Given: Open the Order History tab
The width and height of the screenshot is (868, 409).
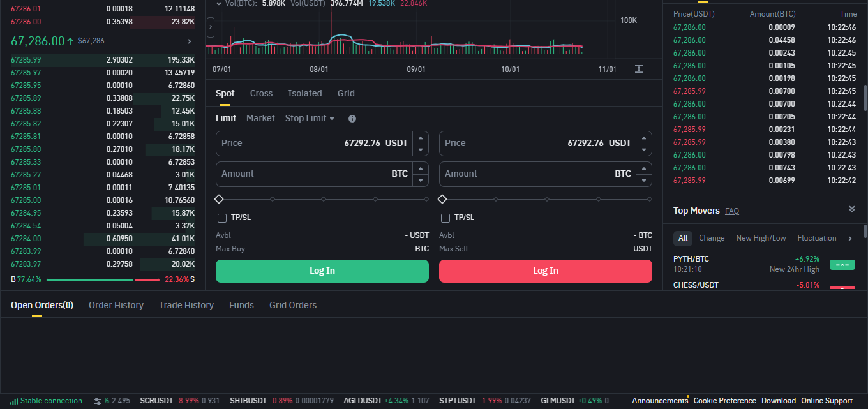Looking at the screenshot, I should tap(116, 305).
